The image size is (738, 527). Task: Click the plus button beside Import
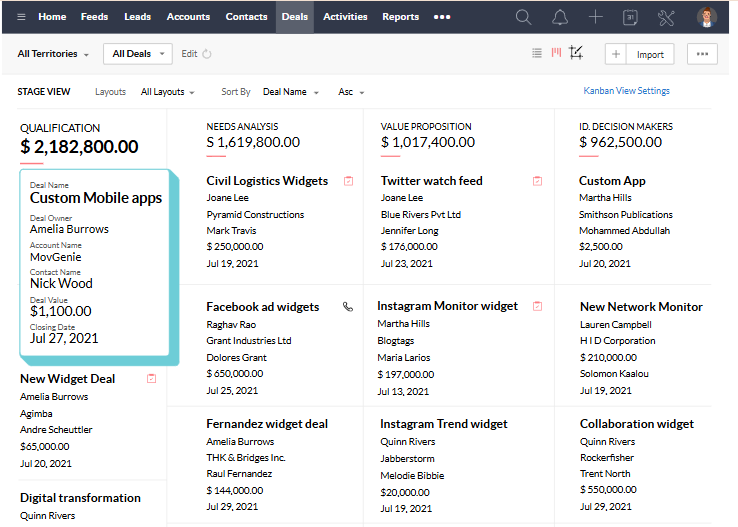point(616,54)
